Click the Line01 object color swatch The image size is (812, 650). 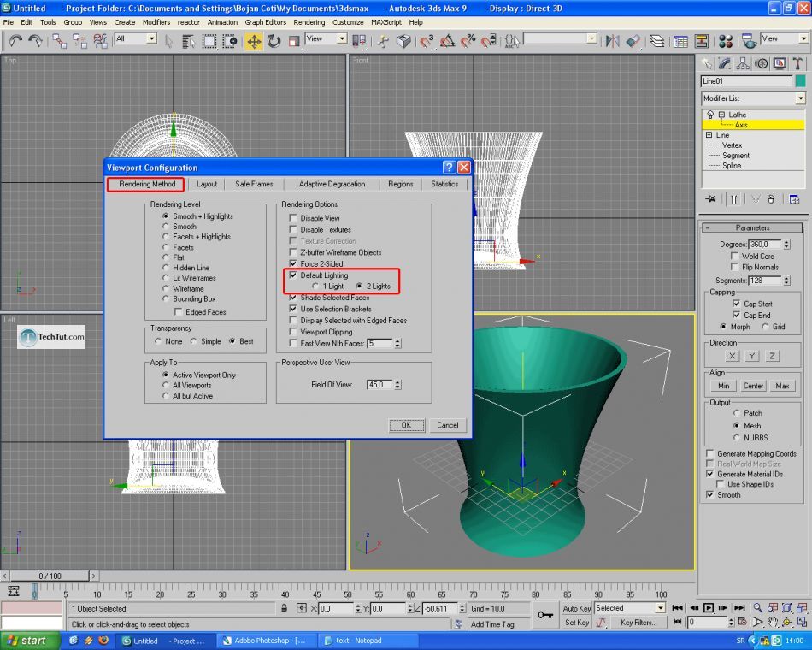pyautogui.click(x=800, y=81)
